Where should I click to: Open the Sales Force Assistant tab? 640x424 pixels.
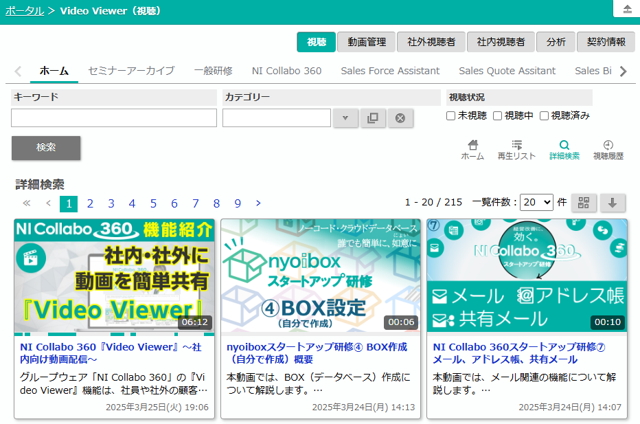(x=390, y=71)
